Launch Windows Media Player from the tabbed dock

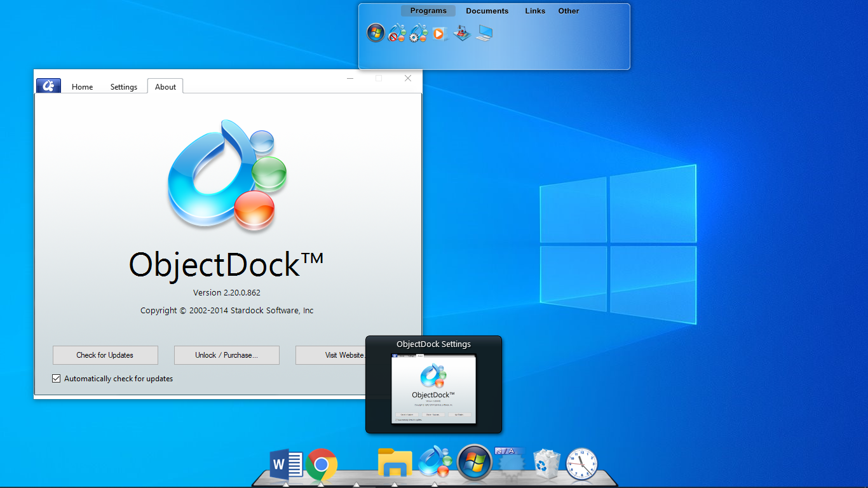tap(439, 33)
